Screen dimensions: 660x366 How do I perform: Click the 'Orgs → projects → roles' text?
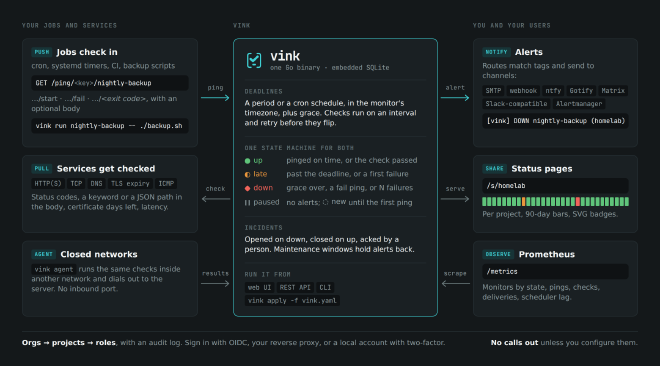69,343
